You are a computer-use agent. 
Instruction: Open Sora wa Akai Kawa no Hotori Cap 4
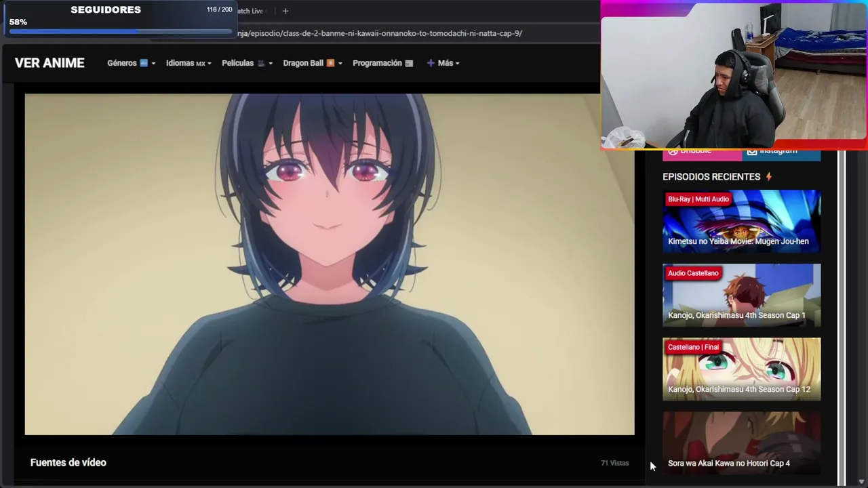(x=741, y=443)
